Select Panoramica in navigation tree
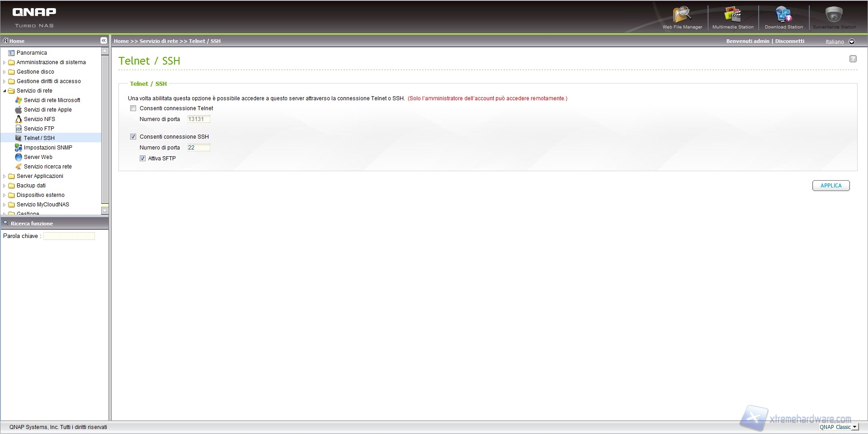The width and height of the screenshot is (868, 434). point(32,53)
